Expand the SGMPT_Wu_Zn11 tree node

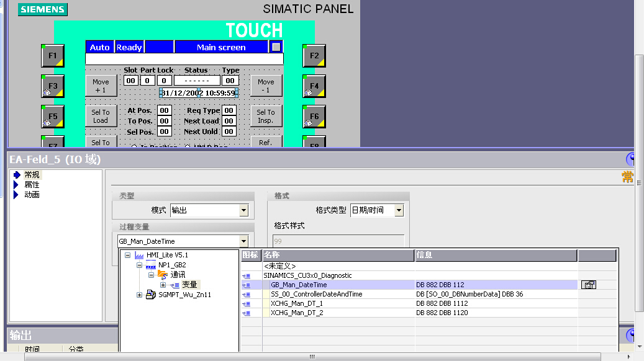pyautogui.click(x=140, y=295)
